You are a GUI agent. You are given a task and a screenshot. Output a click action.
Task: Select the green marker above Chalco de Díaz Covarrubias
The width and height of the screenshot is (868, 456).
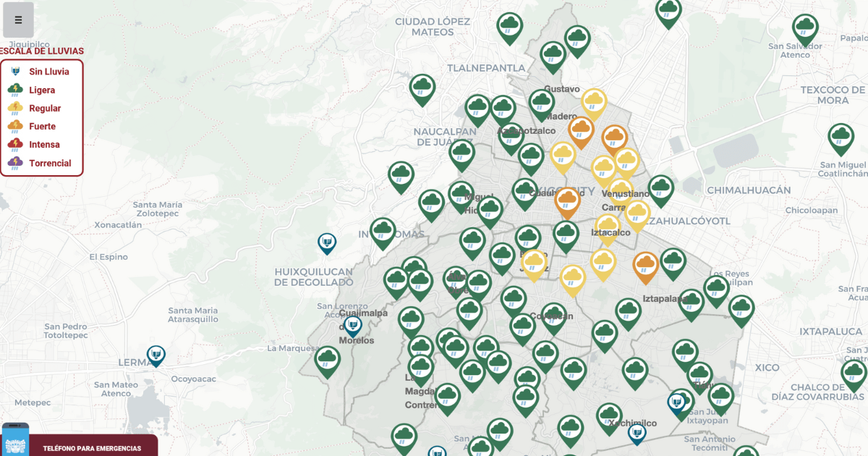854,374
